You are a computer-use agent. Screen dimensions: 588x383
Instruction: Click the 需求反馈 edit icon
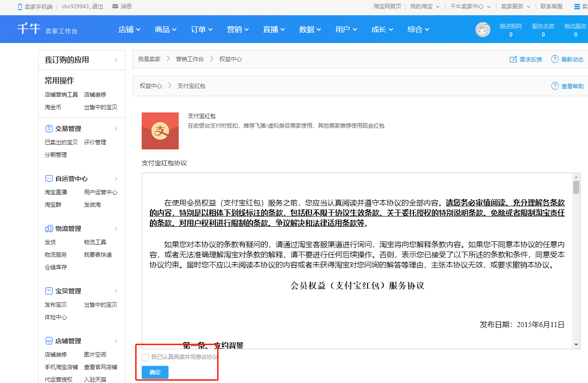click(x=513, y=59)
